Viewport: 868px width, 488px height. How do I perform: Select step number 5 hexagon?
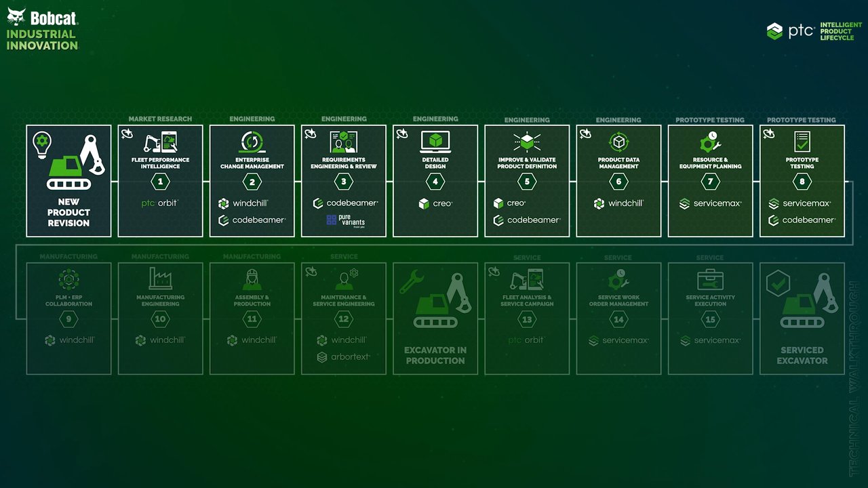(x=527, y=182)
